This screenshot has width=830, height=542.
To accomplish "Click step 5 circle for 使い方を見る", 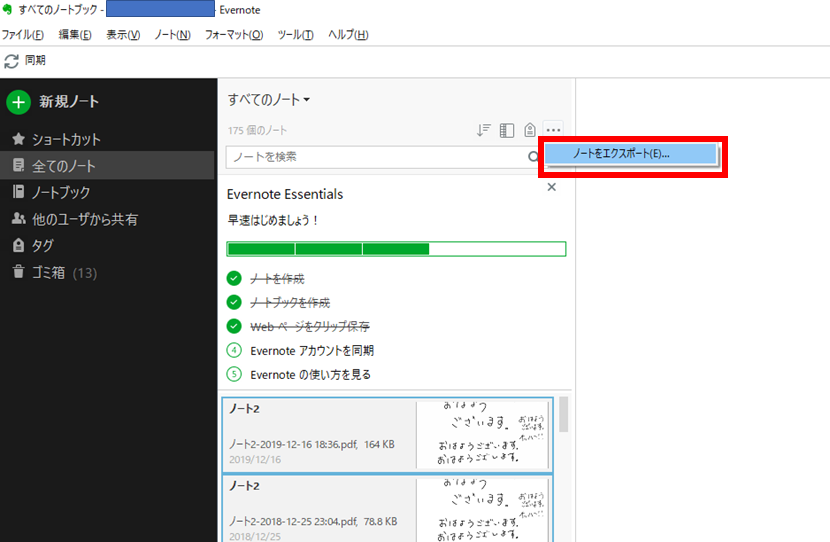I will pyautogui.click(x=234, y=374).
